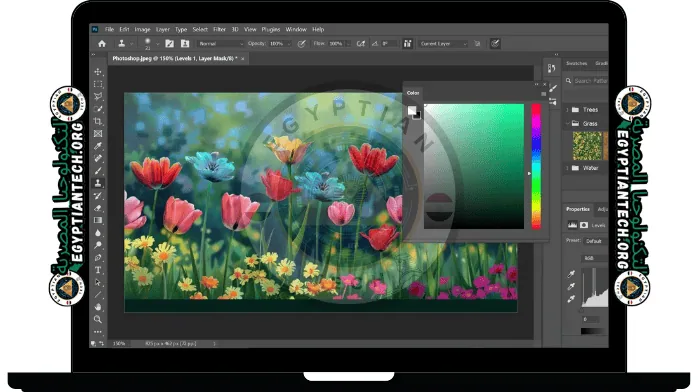Swap foreground and background colors
The height and width of the screenshot is (392, 698).
(101, 343)
